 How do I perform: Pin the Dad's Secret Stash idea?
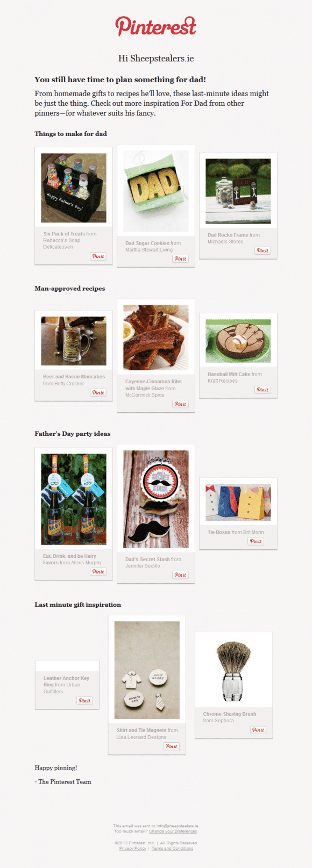[180, 575]
